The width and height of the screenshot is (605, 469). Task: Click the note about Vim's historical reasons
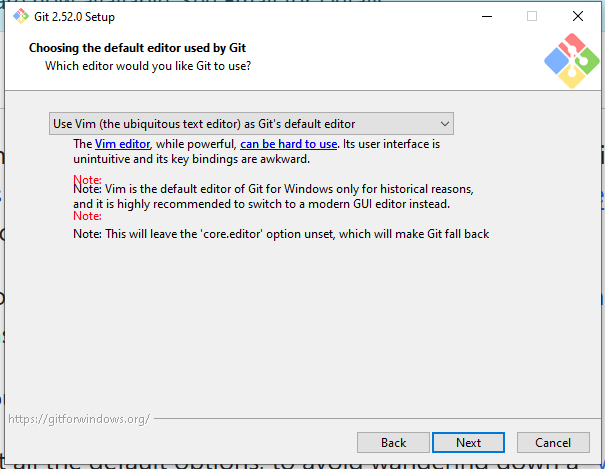[x=273, y=196]
